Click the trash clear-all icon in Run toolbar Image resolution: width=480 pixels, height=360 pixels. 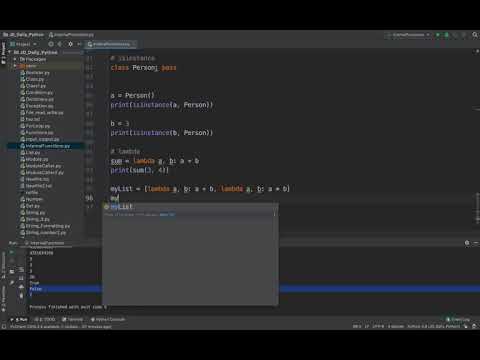(x=21, y=295)
